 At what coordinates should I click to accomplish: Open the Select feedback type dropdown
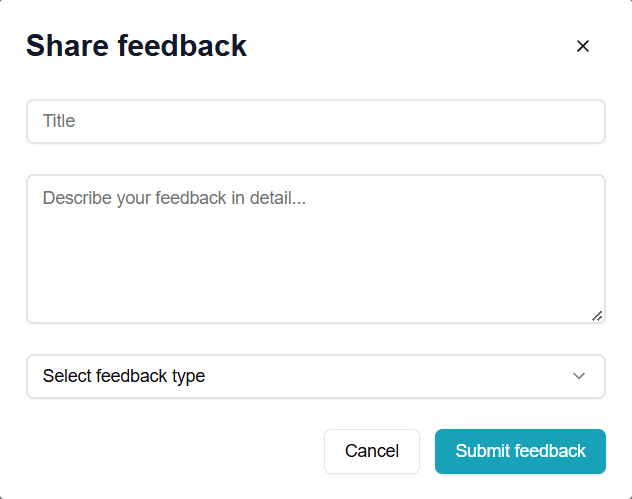coord(315,376)
